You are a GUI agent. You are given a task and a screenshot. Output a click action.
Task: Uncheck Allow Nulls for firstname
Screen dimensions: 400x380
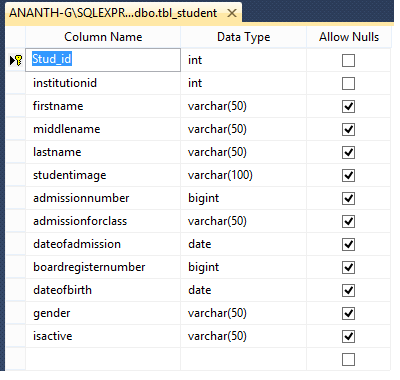(x=348, y=107)
